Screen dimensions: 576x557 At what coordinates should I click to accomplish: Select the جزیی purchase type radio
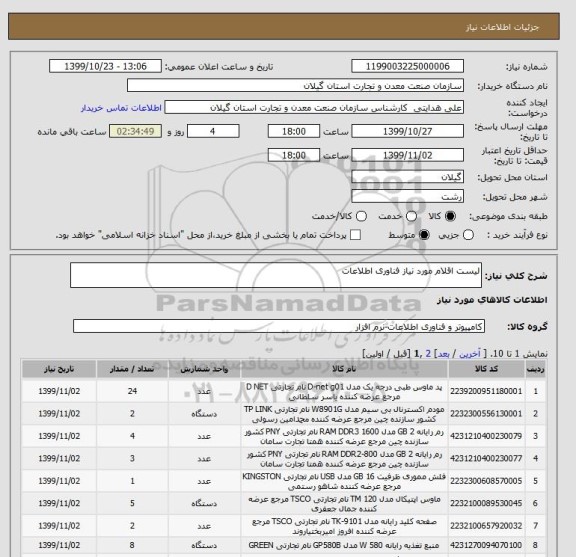click(468, 235)
